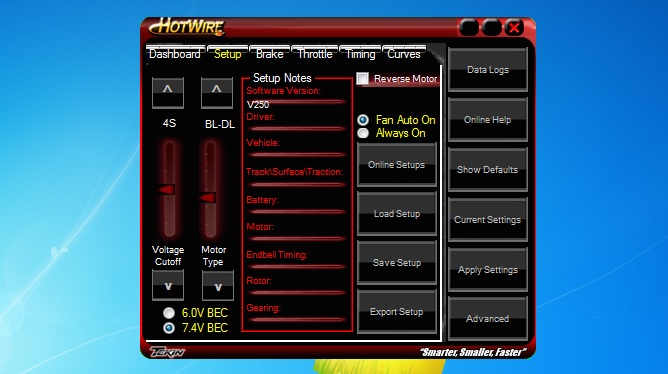Open the Throttle tab

(x=315, y=54)
